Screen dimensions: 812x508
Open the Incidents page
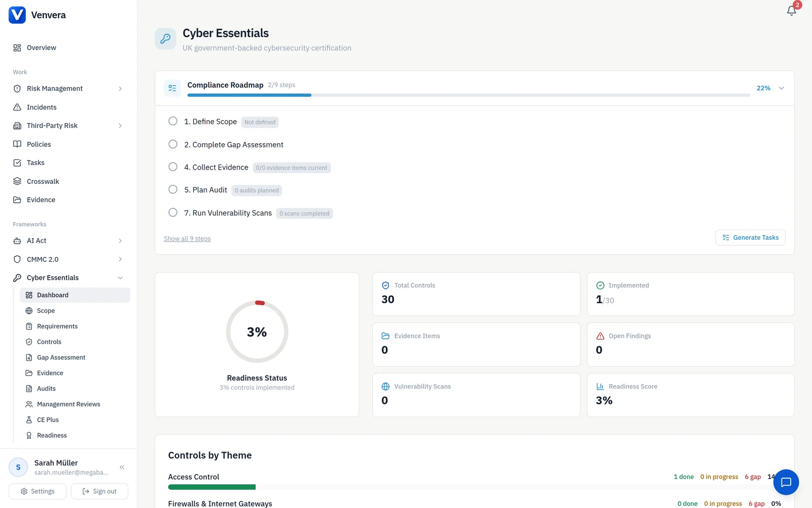[x=68, y=107]
